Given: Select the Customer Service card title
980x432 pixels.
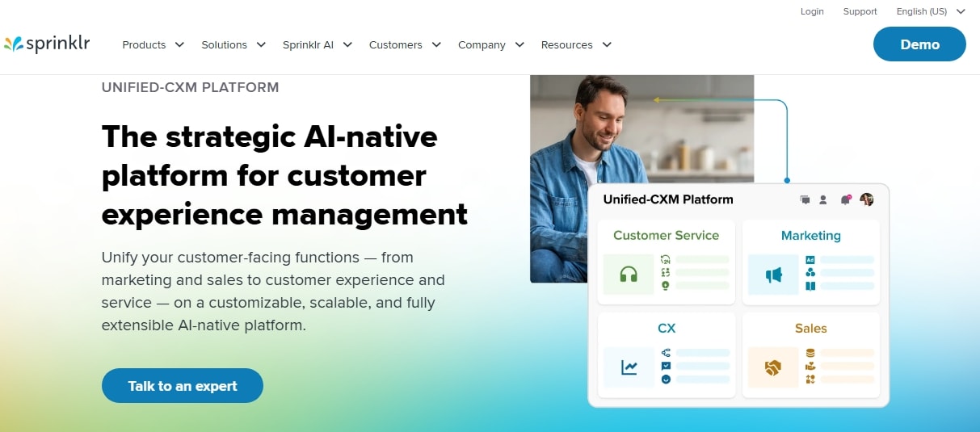Looking at the screenshot, I should pyautogui.click(x=666, y=235).
